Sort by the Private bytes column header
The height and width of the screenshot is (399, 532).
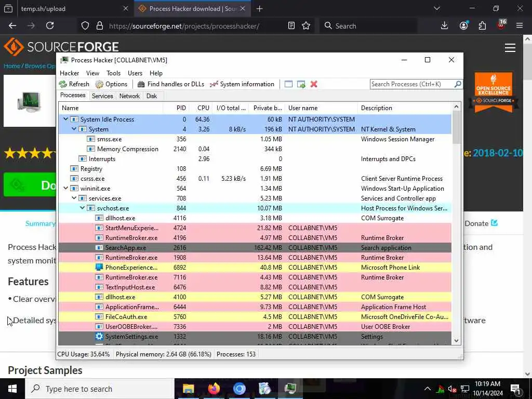[268, 108]
